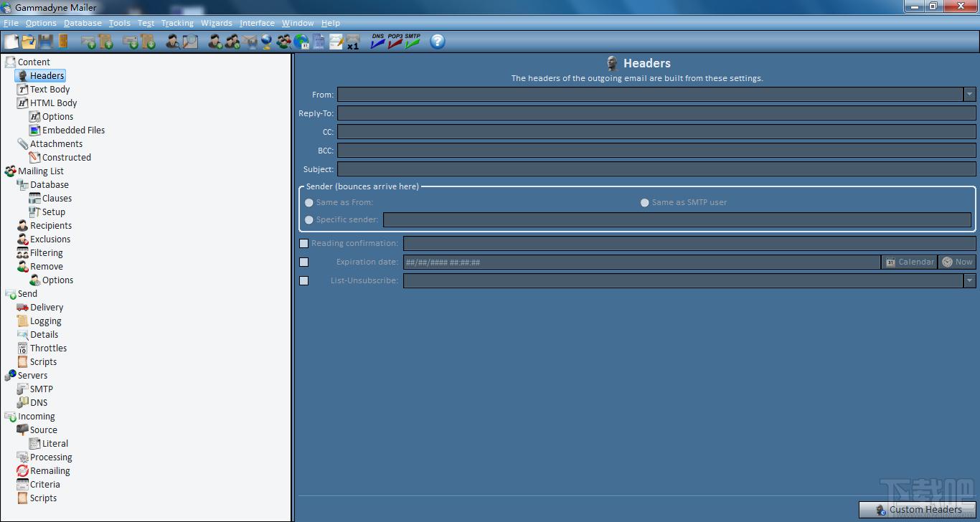
Task: Click the magnifier over page toolbar icon
Action: coord(190,42)
